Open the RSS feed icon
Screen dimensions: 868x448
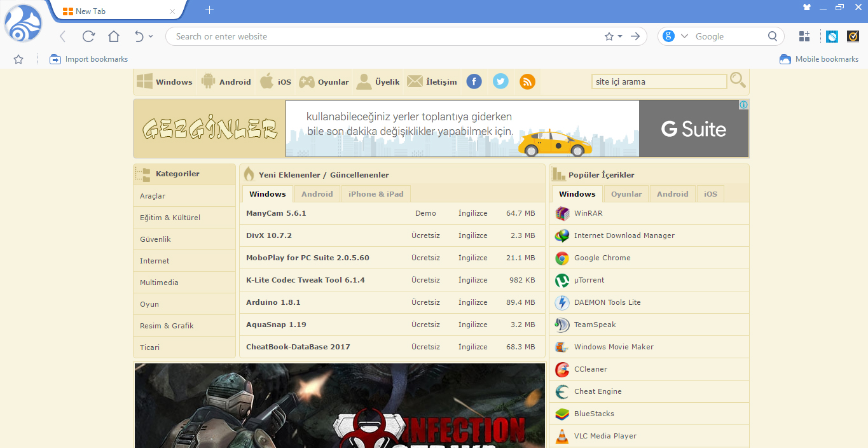point(527,81)
